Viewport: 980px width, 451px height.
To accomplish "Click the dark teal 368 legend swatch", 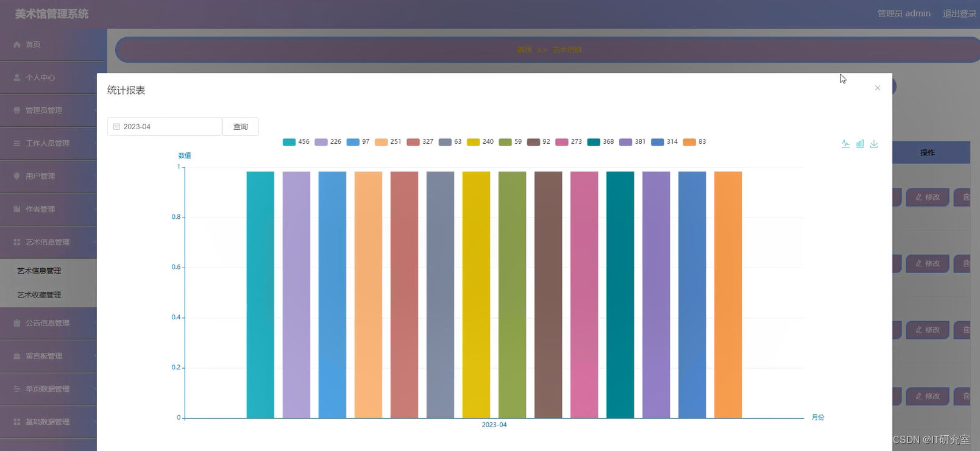I will click(x=594, y=142).
